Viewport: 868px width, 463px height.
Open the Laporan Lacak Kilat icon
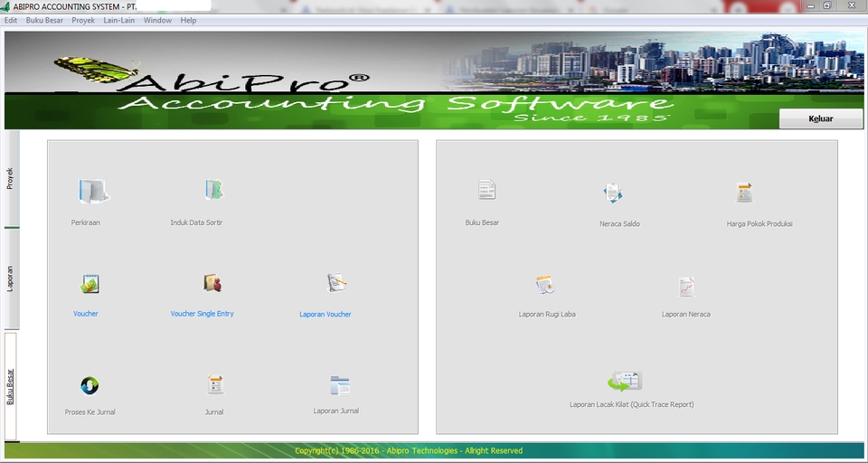coord(625,381)
